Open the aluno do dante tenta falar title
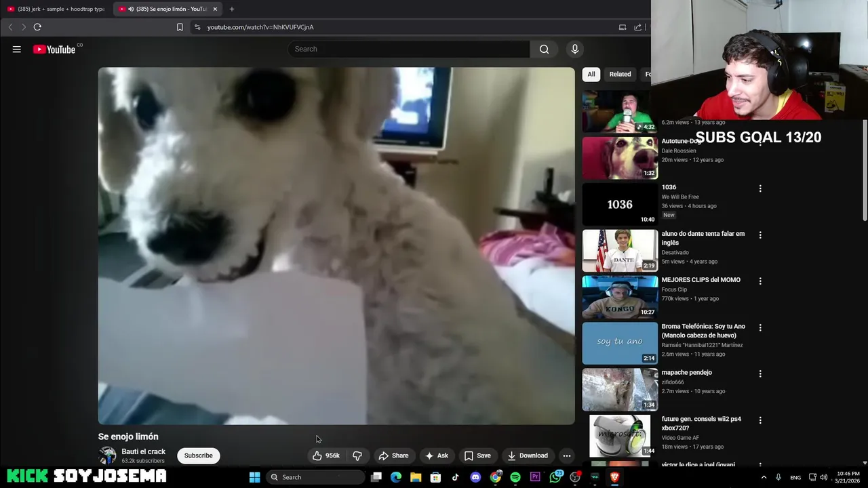The height and width of the screenshot is (488, 868). pos(703,238)
